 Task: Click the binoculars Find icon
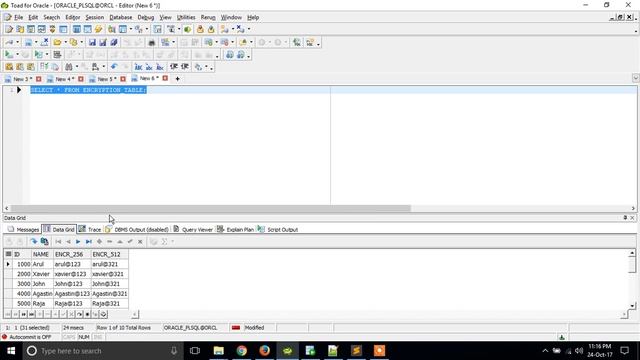click(x=69, y=67)
